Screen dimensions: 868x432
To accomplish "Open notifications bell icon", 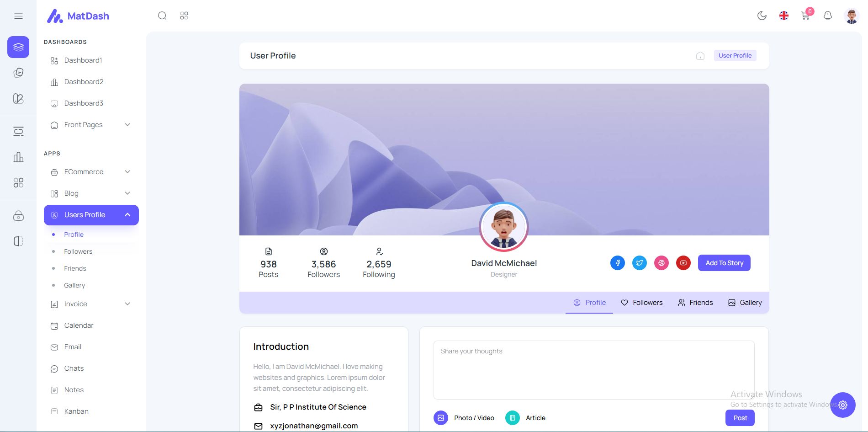I will [x=827, y=16].
